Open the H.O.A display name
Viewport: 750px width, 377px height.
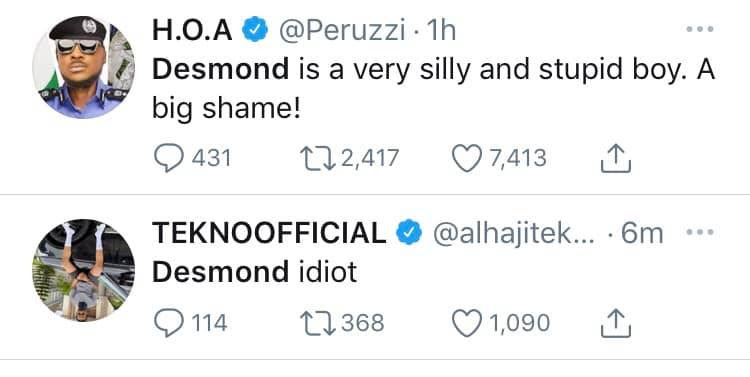(192, 31)
